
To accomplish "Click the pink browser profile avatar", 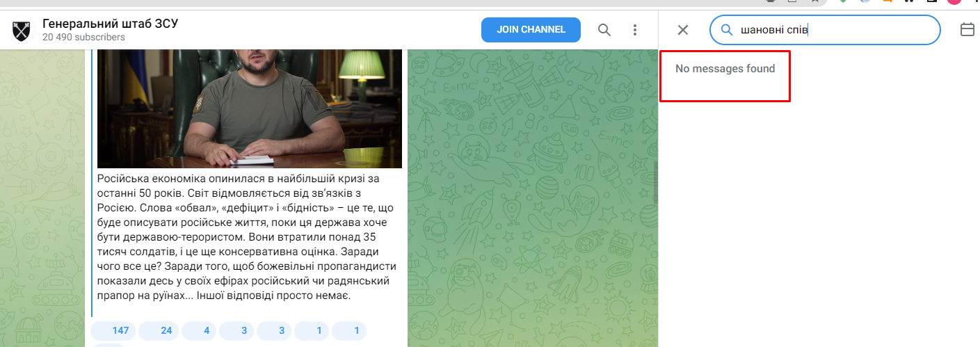I will tap(954, 2).
